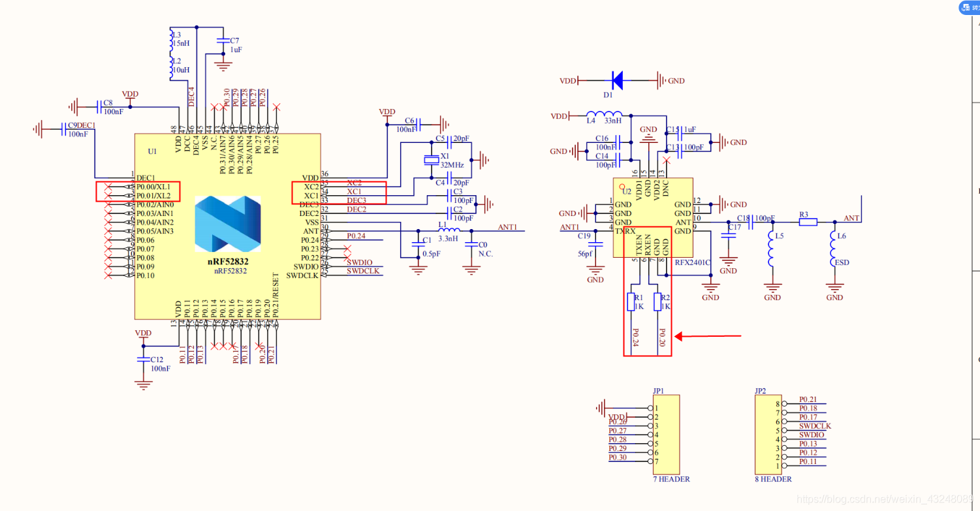The image size is (980, 511).
Task: Click SWDCLK net label beside U1
Action: pyautogui.click(x=363, y=271)
